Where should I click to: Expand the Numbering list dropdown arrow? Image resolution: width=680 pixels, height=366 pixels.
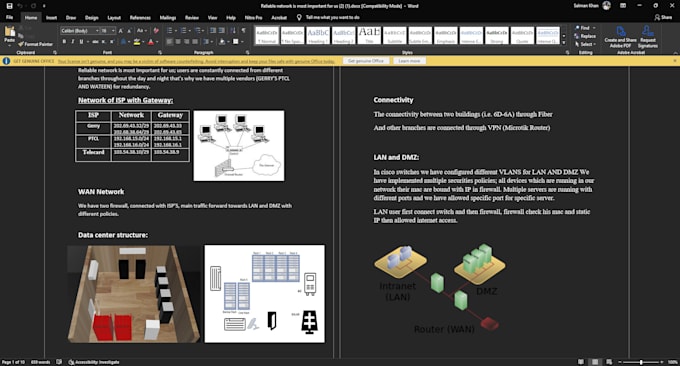tap(190, 31)
